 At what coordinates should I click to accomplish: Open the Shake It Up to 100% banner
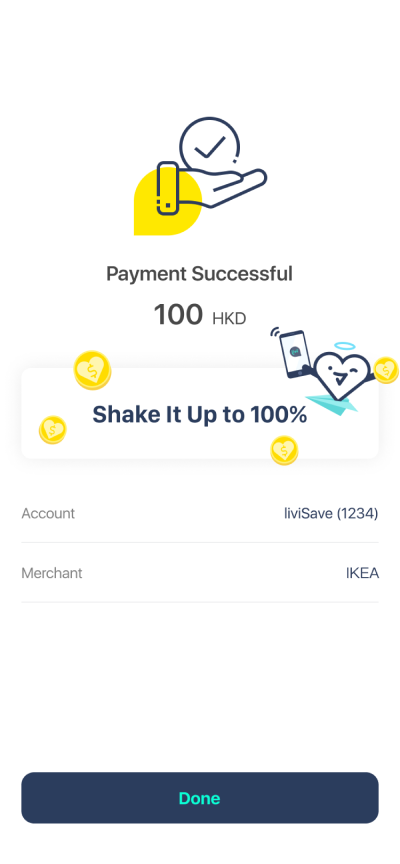[199, 413]
